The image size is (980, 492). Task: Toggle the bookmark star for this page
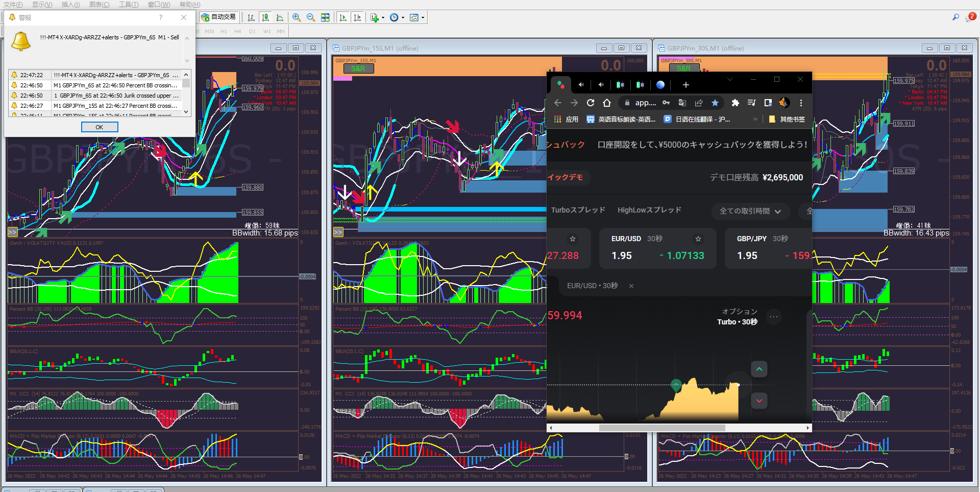(715, 103)
